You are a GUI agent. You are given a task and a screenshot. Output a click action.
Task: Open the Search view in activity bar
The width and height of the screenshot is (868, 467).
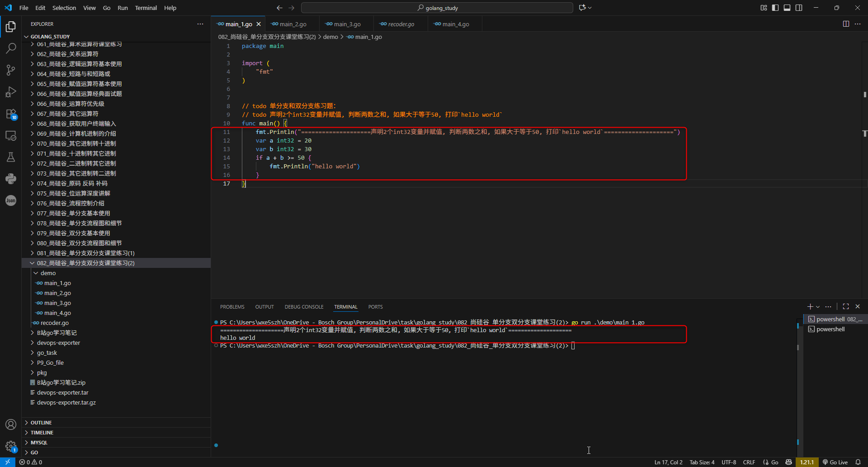[x=11, y=48]
